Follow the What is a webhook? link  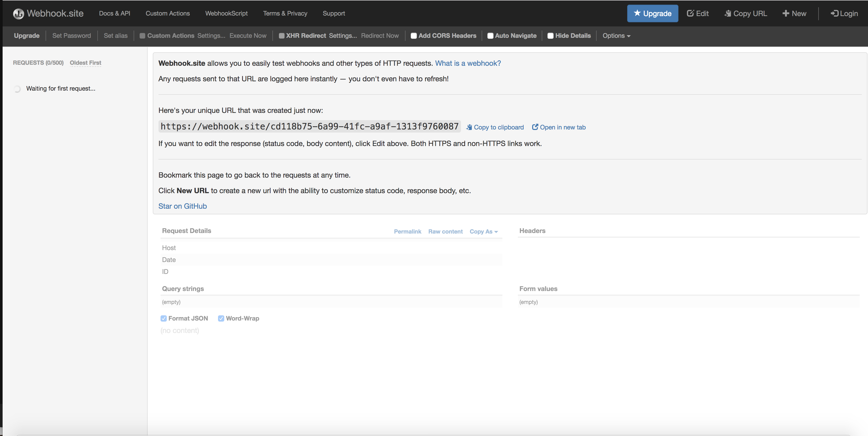tap(468, 63)
